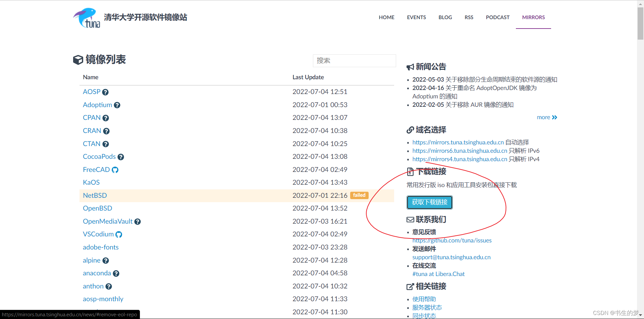The height and width of the screenshot is (319, 644).
Task: Click the vertical page scrollbar thumb
Action: (640, 24)
